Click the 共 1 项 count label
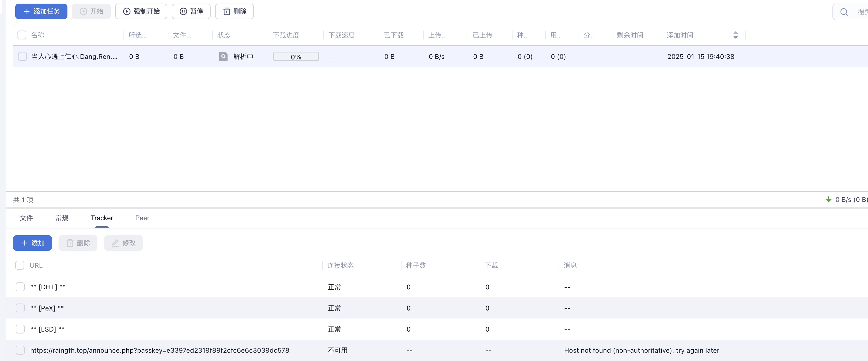868x361 pixels. (x=23, y=200)
